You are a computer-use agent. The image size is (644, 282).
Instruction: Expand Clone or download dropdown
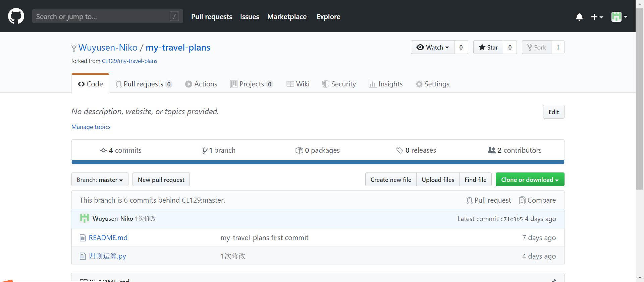coord(530,180)
